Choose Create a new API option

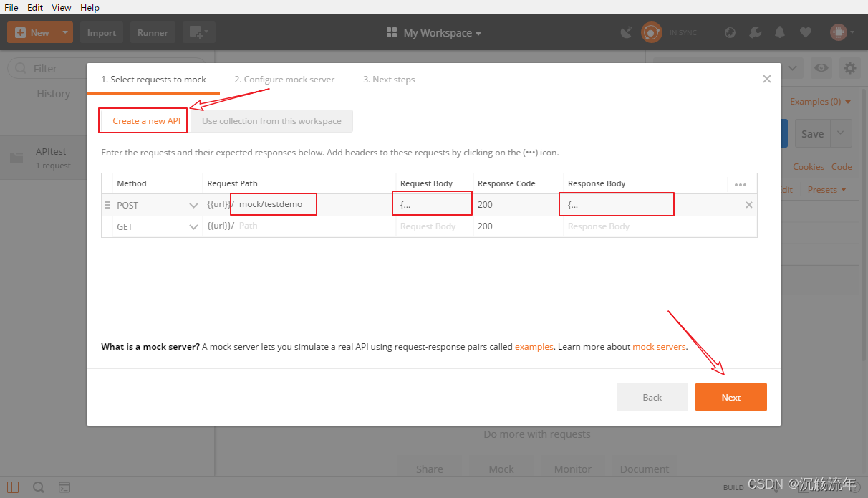pyautogui.click(x=146, y=121)
